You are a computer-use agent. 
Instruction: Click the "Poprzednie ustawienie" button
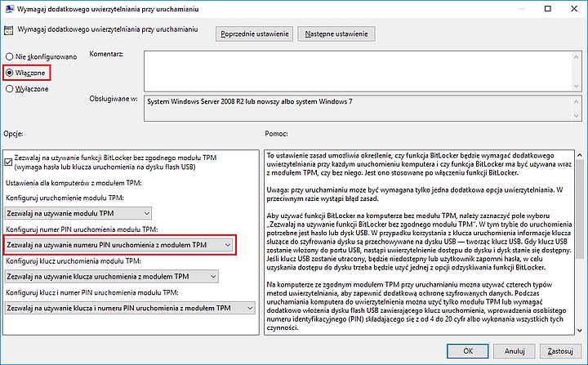point(254,34)
